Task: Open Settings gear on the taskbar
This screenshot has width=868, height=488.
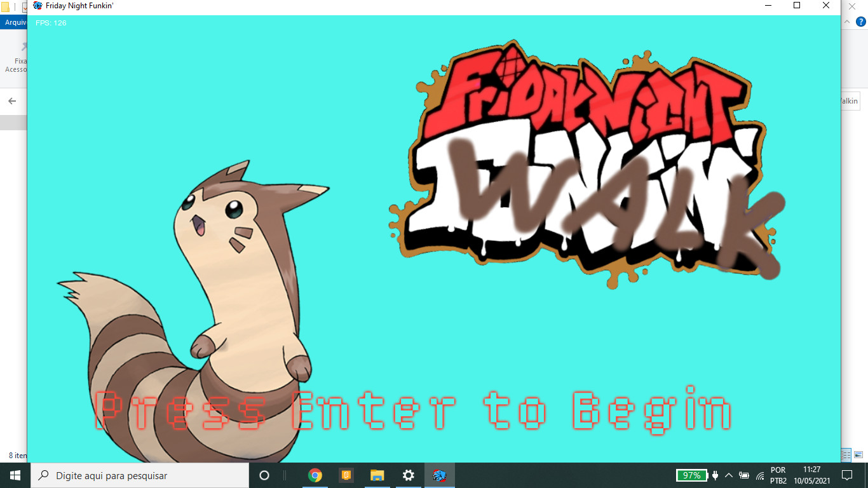Action: pos(408,475)
